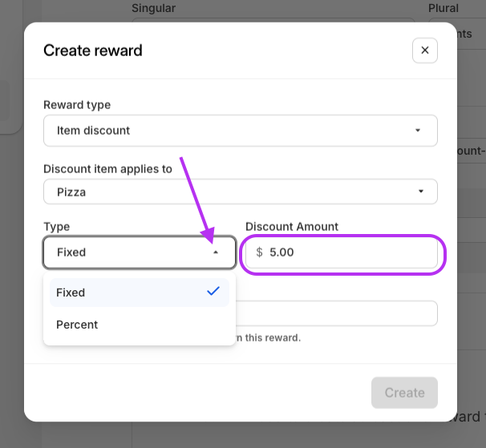Click the dollar sign in Discount Amount
The width and height of the screenshot is (486, 448).
[x=259, y=252]
